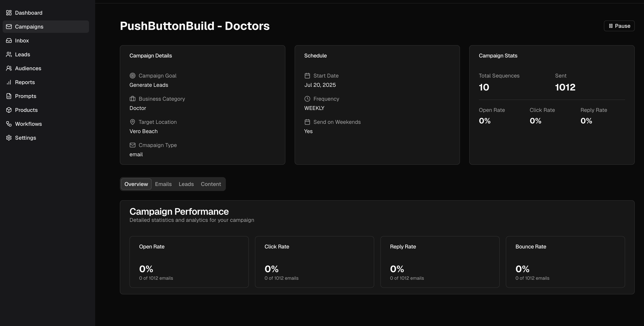Image resolution: width=644 pixels, height=326 pixels.
Task: Click the Vero Beach location value
Action: point(144,131)
